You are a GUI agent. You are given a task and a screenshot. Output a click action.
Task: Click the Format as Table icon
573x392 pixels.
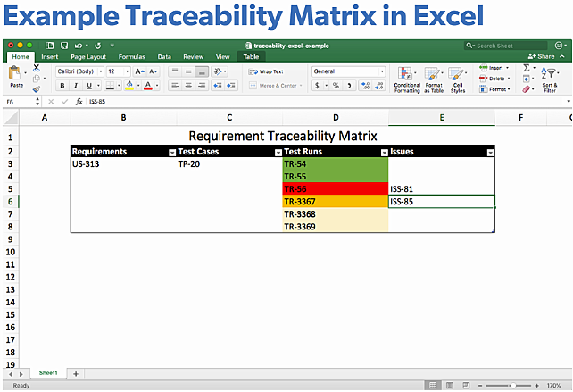coord(434,79)
